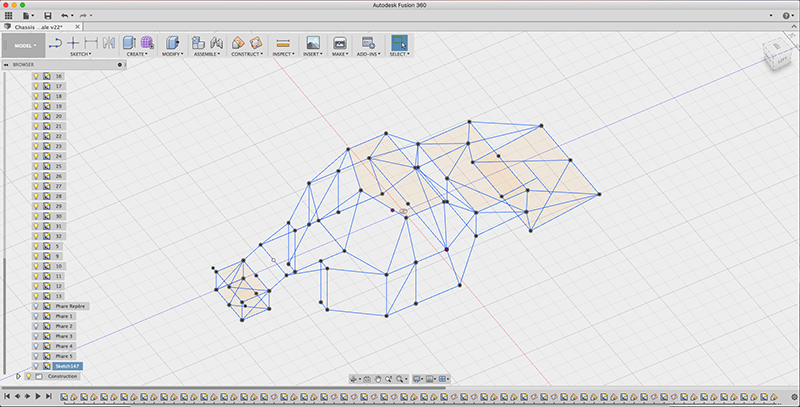The height and width of the screenshot is (407, 800).
Task: Open the CONSTRUCT menu
Action: point(246,54)
